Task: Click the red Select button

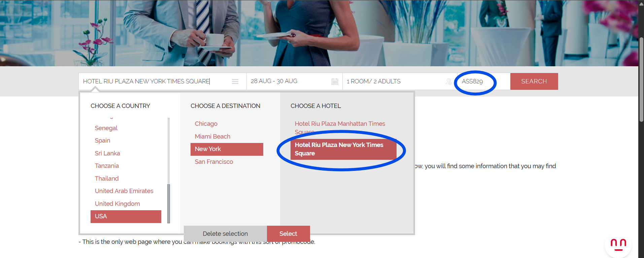Action: (x=288, y=234)
